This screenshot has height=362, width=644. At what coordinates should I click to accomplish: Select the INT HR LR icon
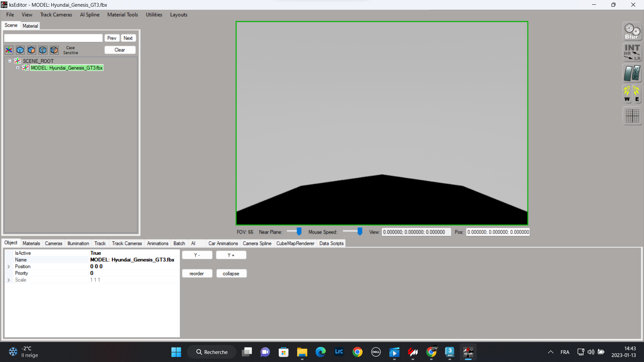click(x=631, y=51)
